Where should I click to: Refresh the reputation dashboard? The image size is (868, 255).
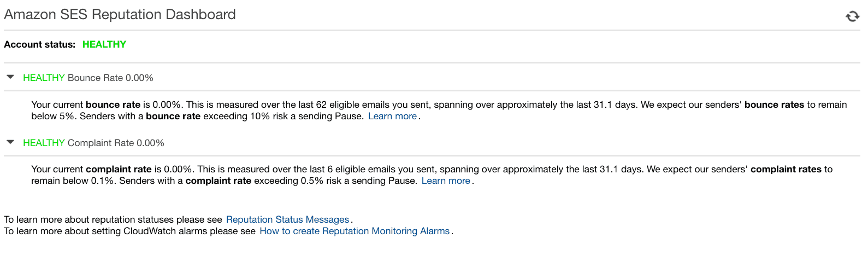point(852,16)
